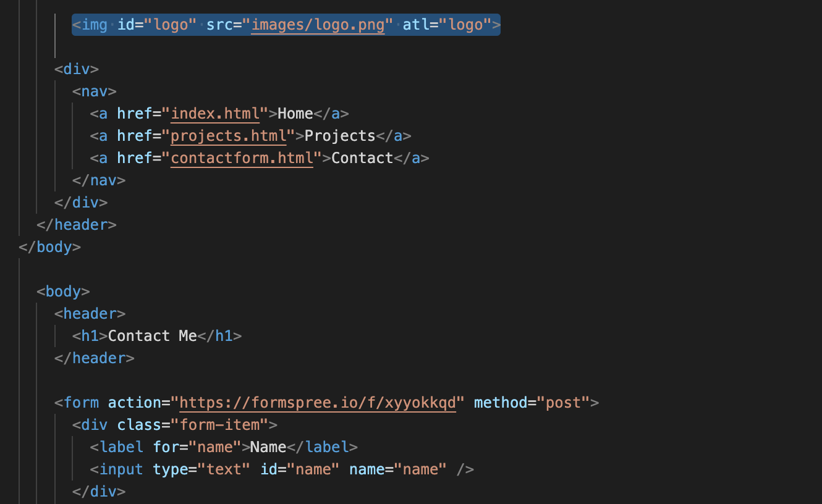Click the form-item class value
The width and height of the screenshot is (822, 504).
pyautogui.click(x=223, y=425)
